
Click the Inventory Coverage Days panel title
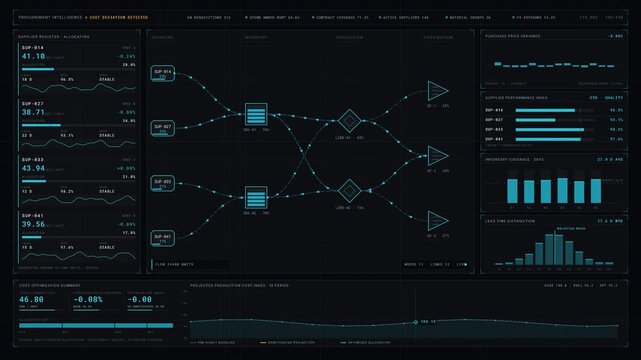(515, 159)
